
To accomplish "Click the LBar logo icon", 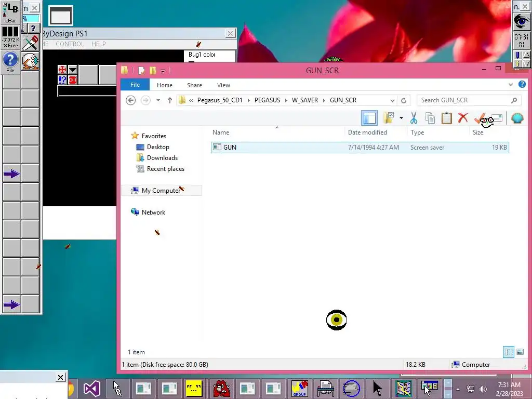I will pos(10,12).
